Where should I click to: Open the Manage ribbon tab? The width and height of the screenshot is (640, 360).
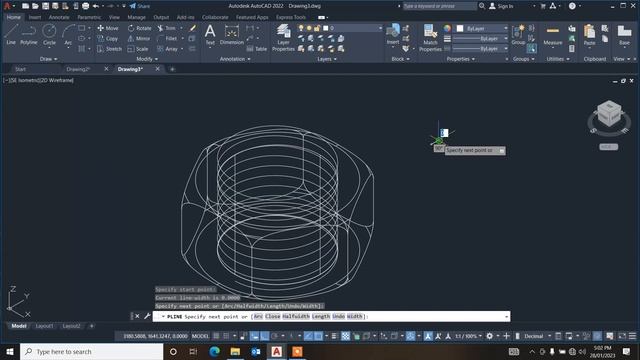click(136, 17)
